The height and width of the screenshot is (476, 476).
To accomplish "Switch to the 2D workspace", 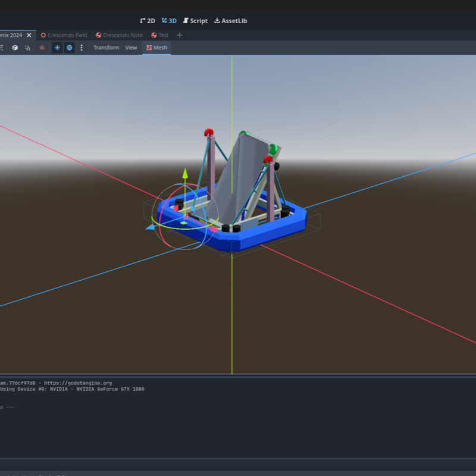I will pyautogui.click(x=147, y=21).
